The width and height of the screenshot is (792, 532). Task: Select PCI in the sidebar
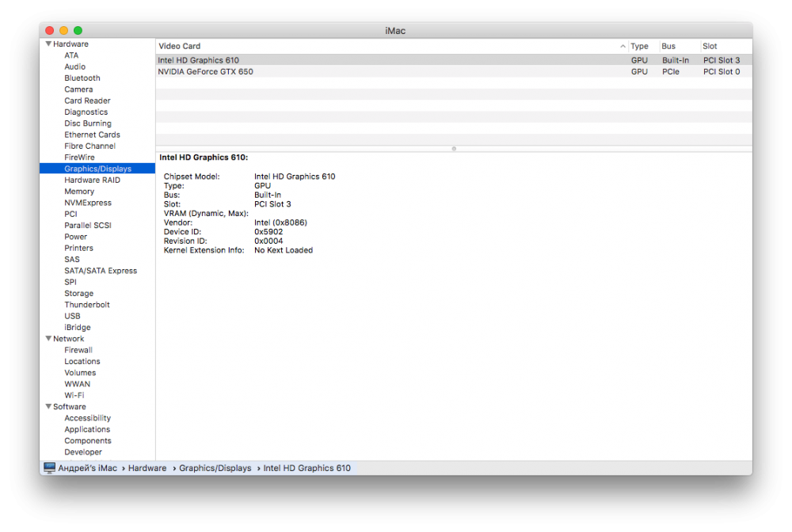(x=70, y=214)
